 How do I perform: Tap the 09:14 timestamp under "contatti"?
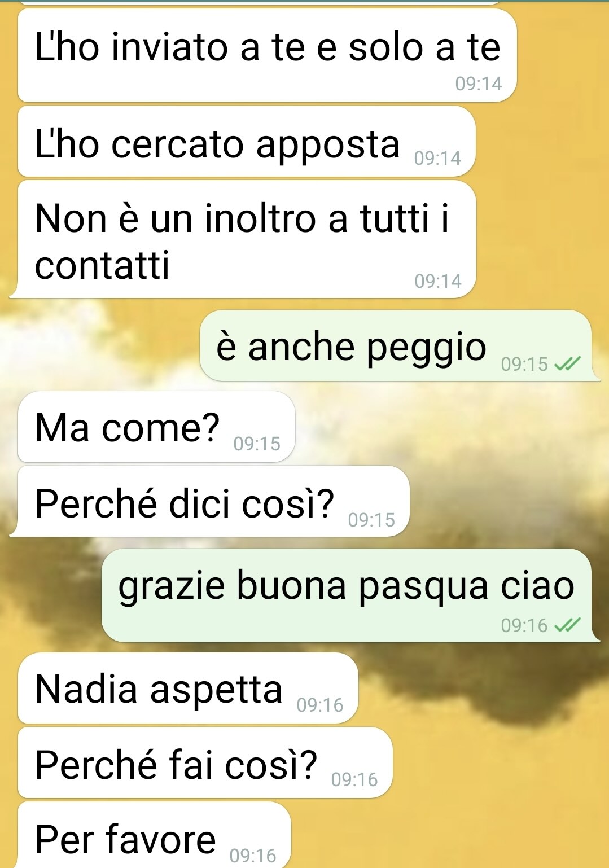[438, 281]
